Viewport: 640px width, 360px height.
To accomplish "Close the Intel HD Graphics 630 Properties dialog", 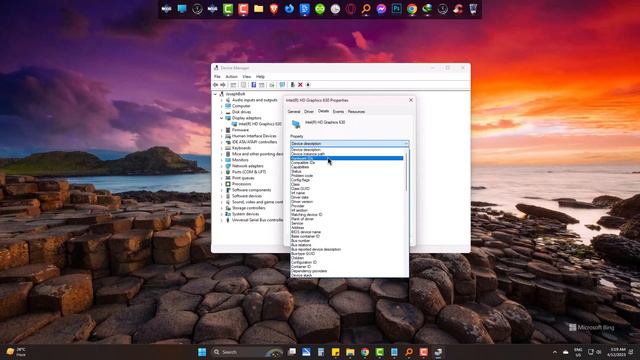I will coord(411,100).
